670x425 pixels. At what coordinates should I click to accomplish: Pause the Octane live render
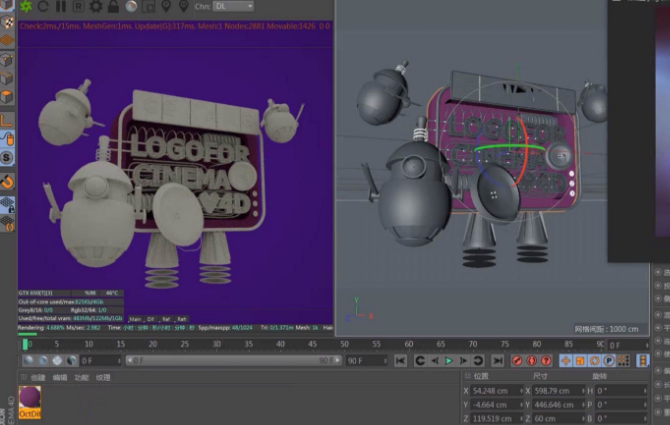pos(60,6)
